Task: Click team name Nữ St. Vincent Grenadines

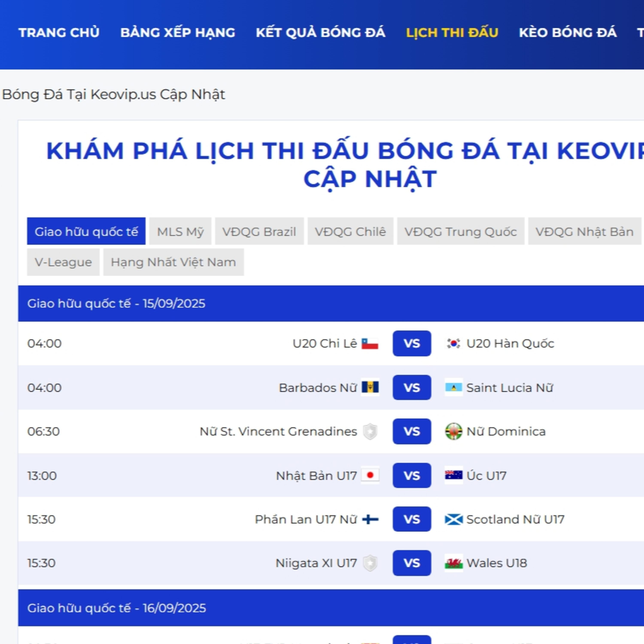Action: (x=278, y=431)
